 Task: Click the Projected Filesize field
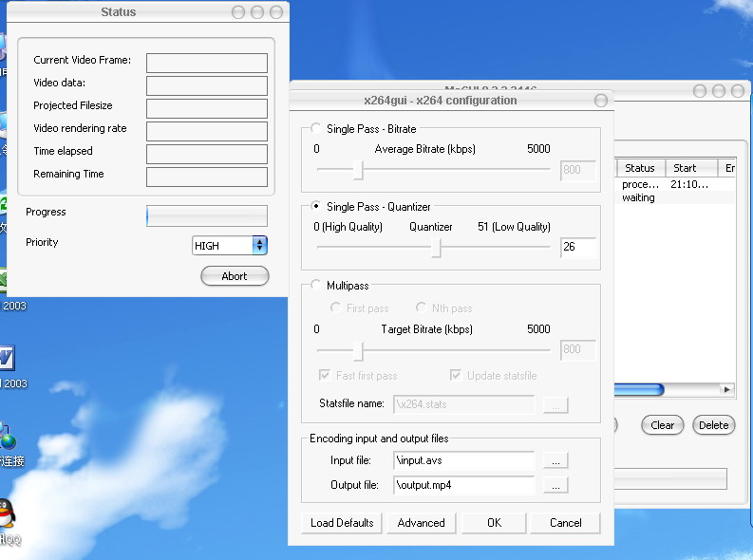pos(206,108)
